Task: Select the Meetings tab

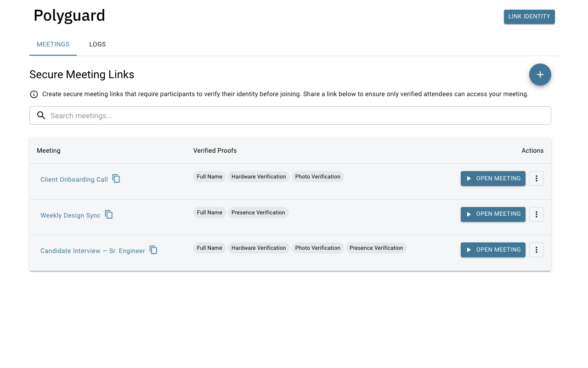Action: [x=53, y=45]
